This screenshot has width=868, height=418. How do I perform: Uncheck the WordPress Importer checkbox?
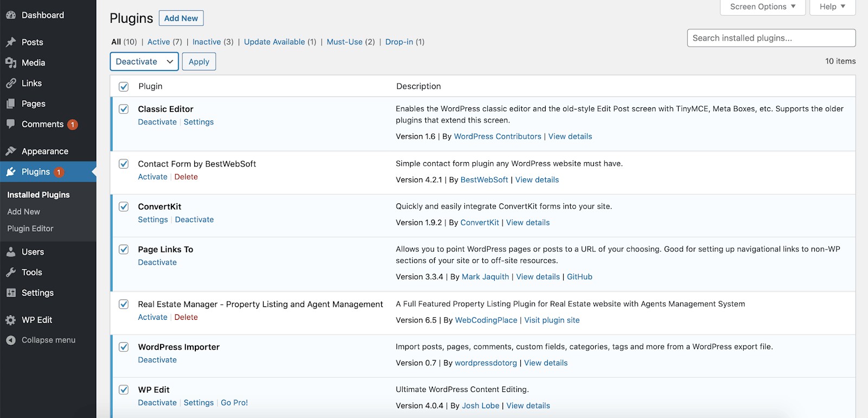124,347
